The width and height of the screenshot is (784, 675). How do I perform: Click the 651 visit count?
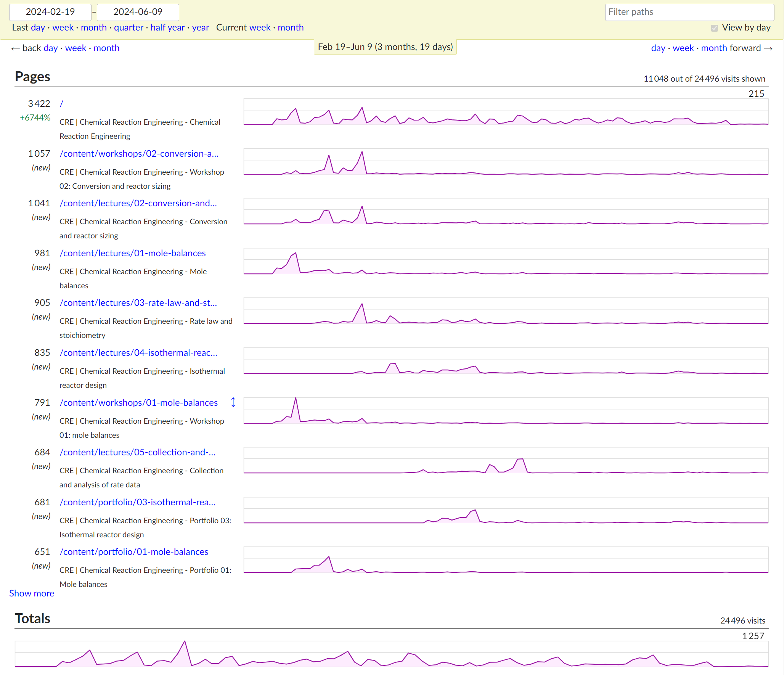(x=42, y=552)
